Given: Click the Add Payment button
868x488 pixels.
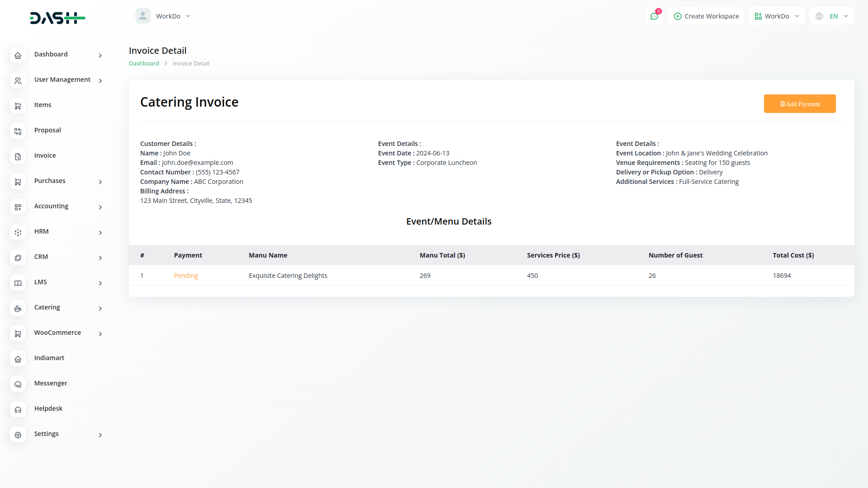Looking at the screenshot, I should pyautogui.click(x=799, y=104).
